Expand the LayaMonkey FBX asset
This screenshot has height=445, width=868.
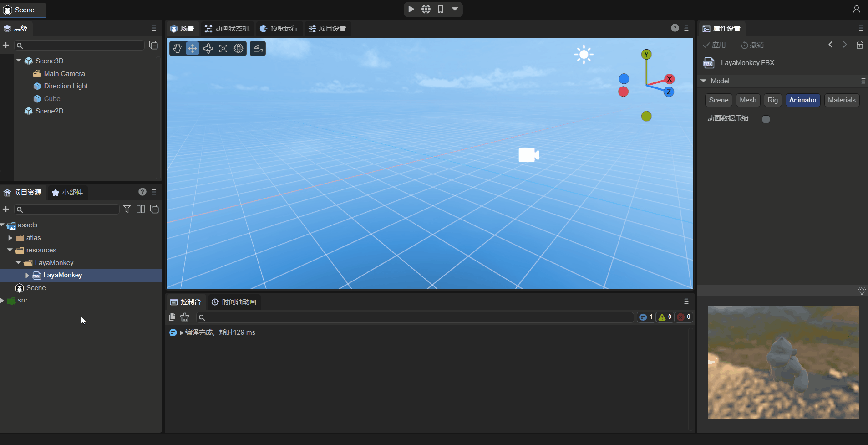pyautogui.click(x=27, y=275)
